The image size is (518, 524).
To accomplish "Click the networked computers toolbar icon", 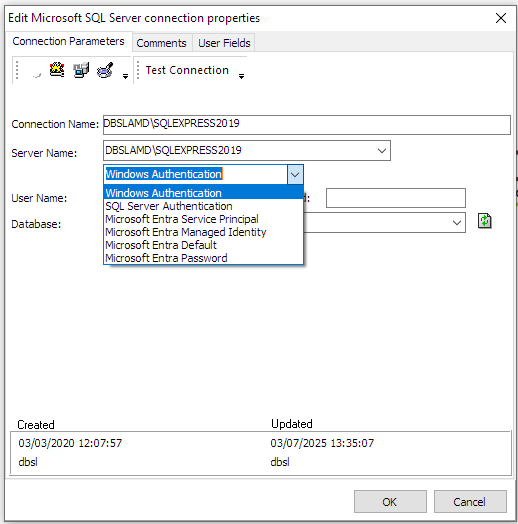I will (81, 70).
